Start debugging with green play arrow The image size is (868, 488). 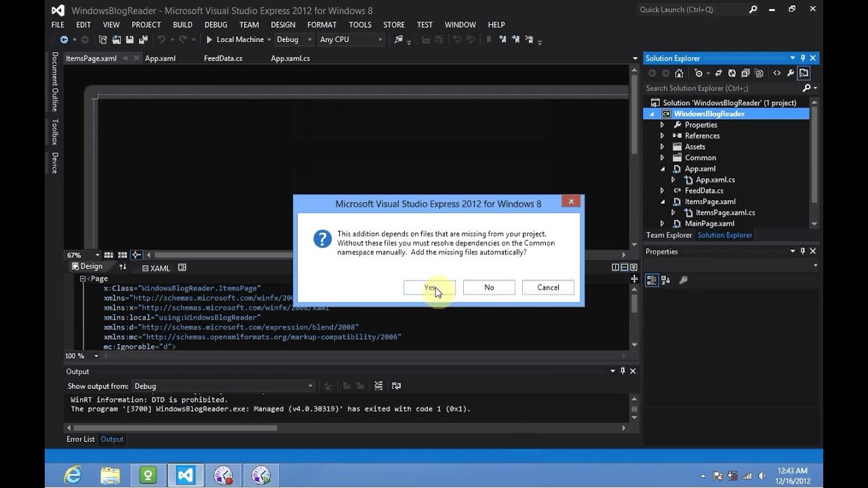tap(210, 40)
